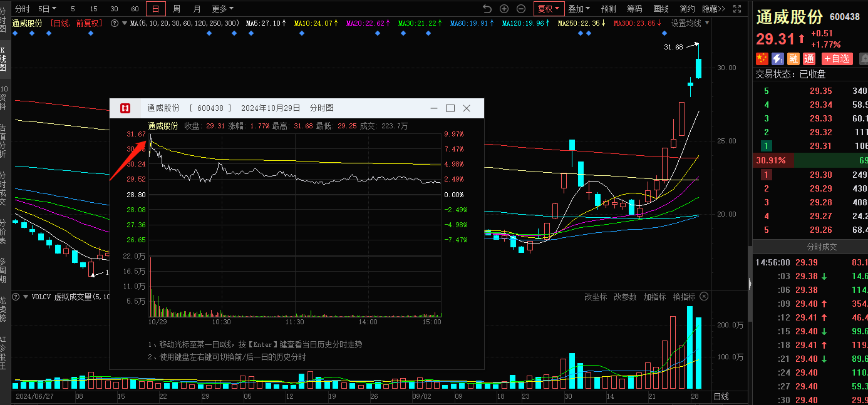Image resolution: width=868 pixels, height=405 pixels.
Task: Select the 15-minute period
Action: (x=93, y=9)
